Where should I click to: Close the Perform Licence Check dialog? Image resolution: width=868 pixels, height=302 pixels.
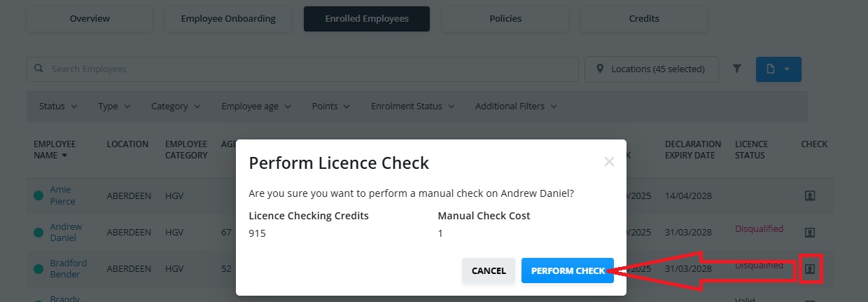coord(609,162)
